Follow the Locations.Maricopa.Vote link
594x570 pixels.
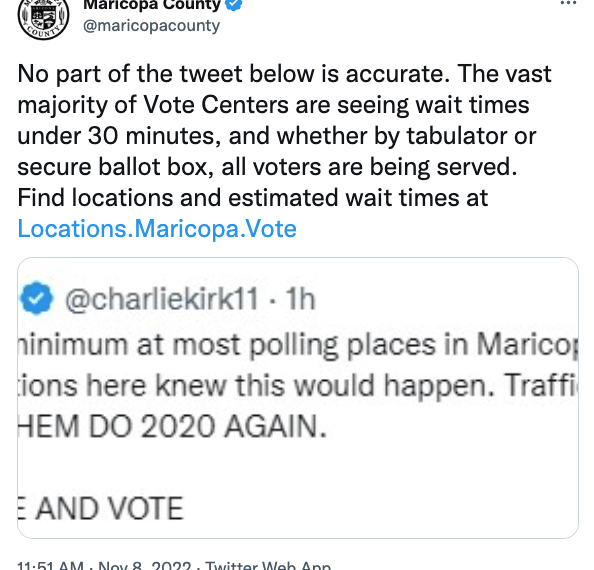pos(157,229)
